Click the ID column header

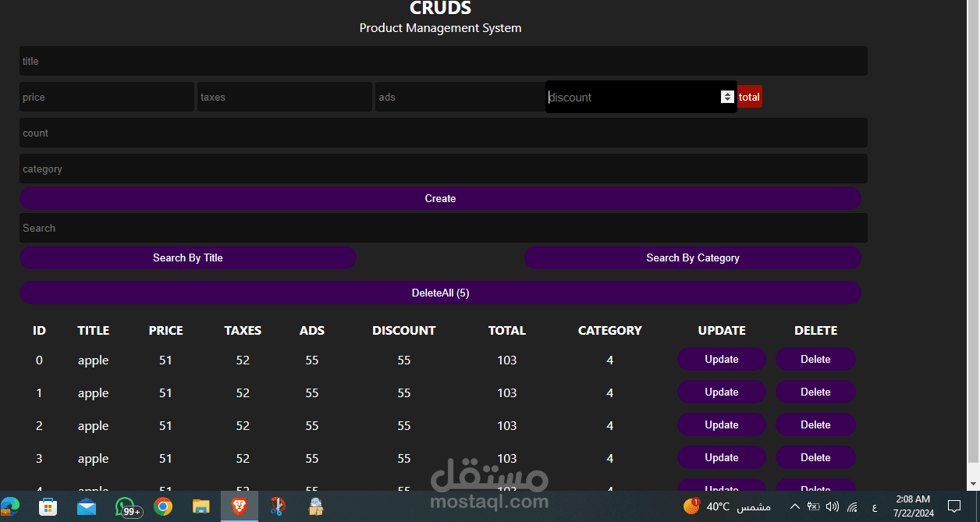[x=39, y=331]
